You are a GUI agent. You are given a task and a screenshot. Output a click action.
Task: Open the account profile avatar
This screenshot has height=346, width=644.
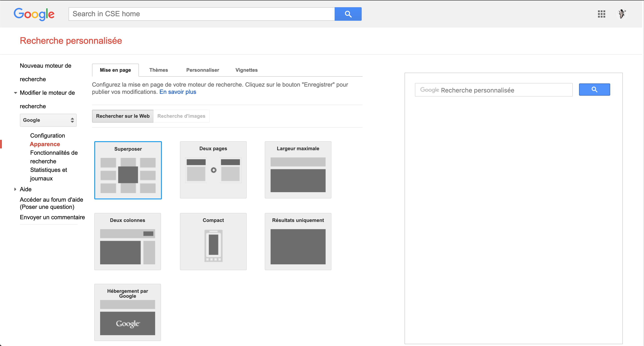pos(622,14)
